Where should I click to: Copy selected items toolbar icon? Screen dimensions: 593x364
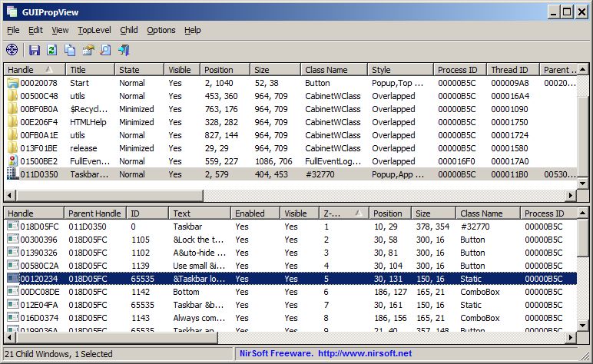pyautogui.click(x=70, y=50)
